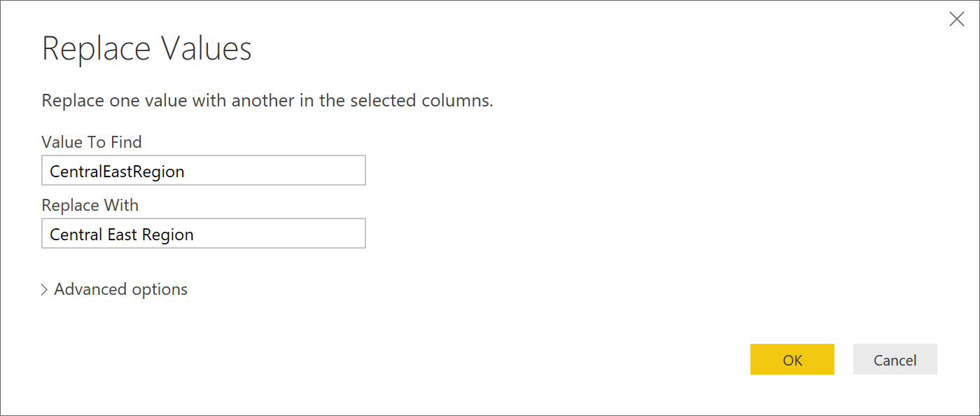The height and width of the screenshot is (416, 980).
Task: Apply the value replacement by clicking OK
Action: [x=792, y=359]
